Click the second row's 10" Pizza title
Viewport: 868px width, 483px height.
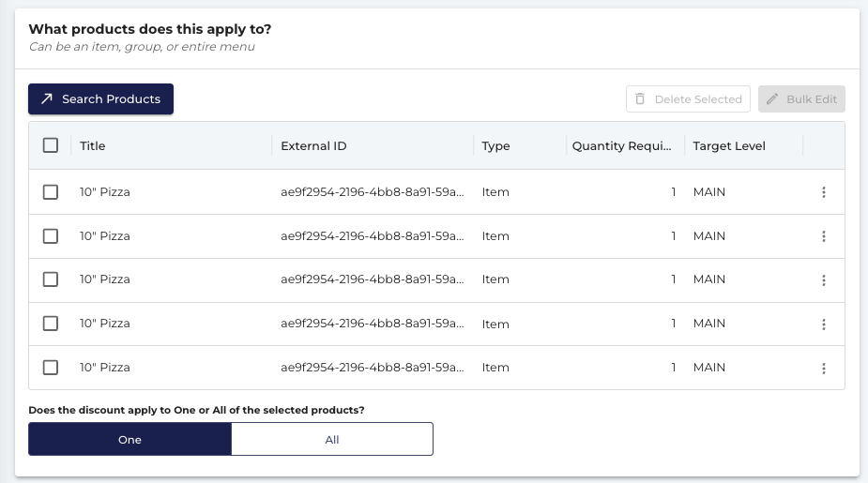[104, 236]
